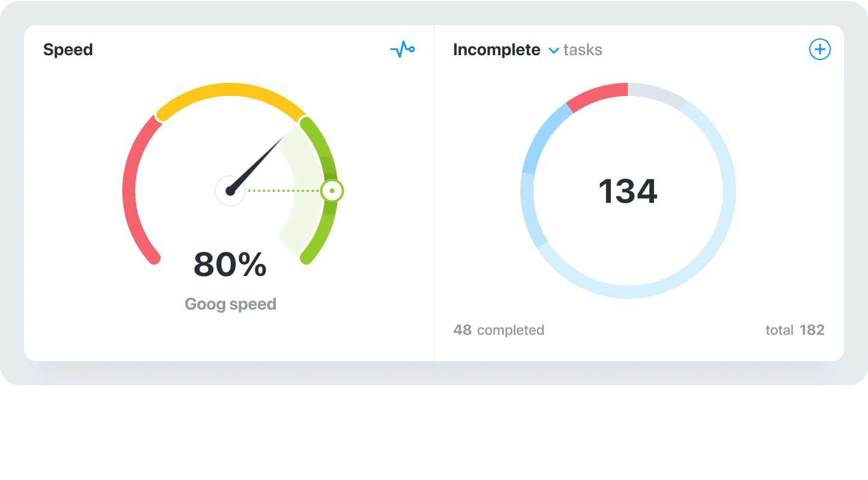Viewport: 868px width, 480px height.
Task: Click the tasks label beside the chevron
Action: point(581,50)
